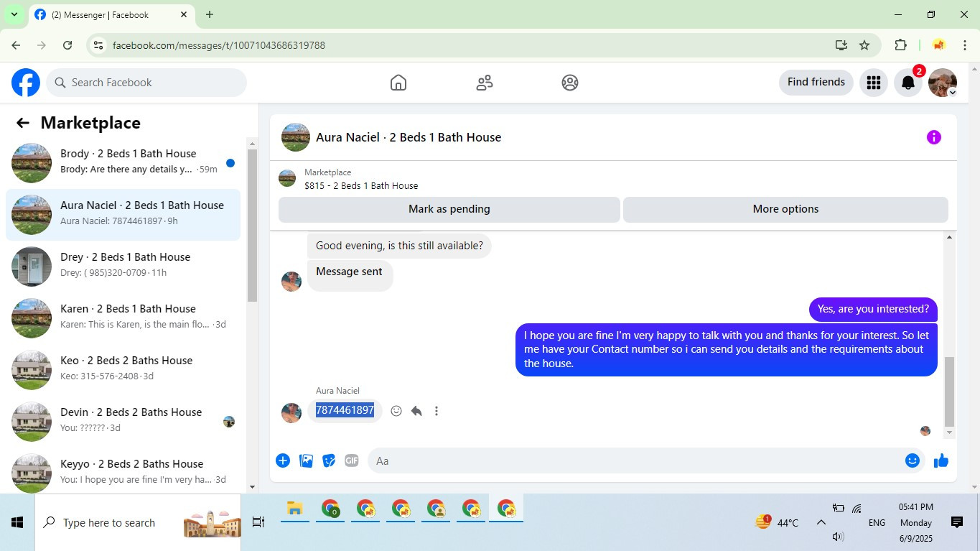Click the browser address bar URL
Viewport: 980px width, 551px height.
219,45
